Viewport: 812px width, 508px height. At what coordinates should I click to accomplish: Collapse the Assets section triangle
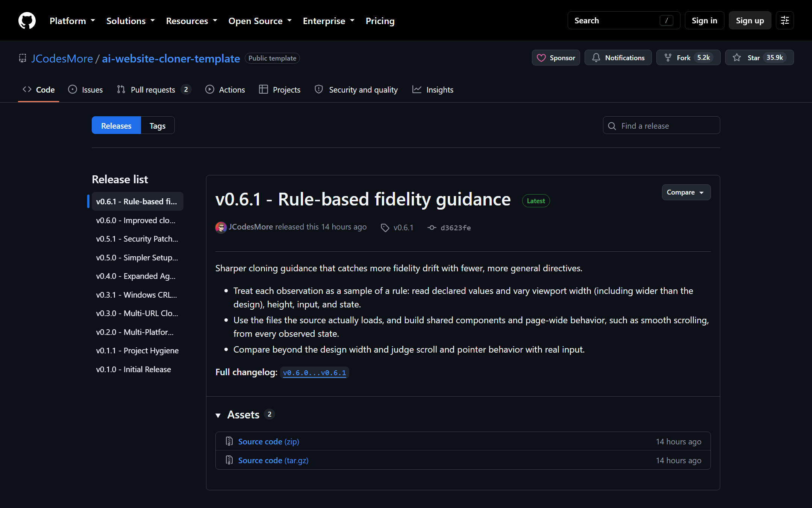[218, 415]
